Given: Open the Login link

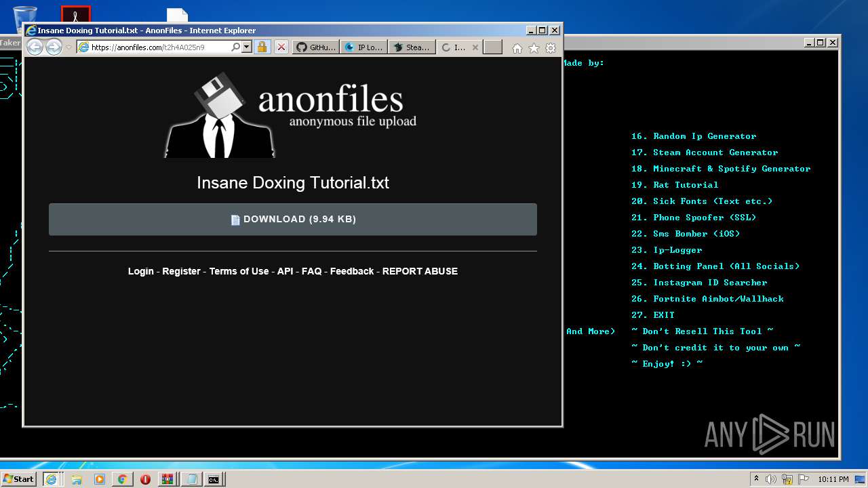Looking at the screenshot, I should coord(141,271).
